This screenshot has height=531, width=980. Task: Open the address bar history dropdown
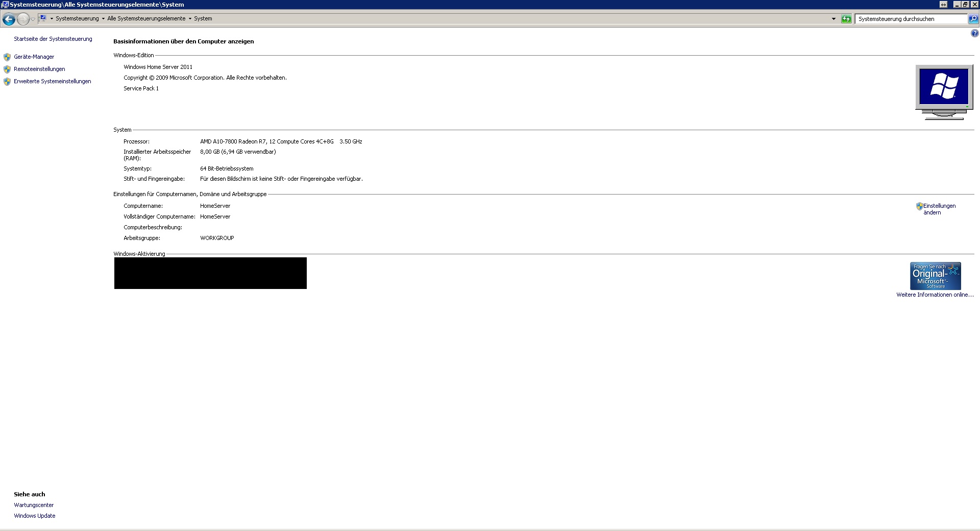click(x=834, y=19)
